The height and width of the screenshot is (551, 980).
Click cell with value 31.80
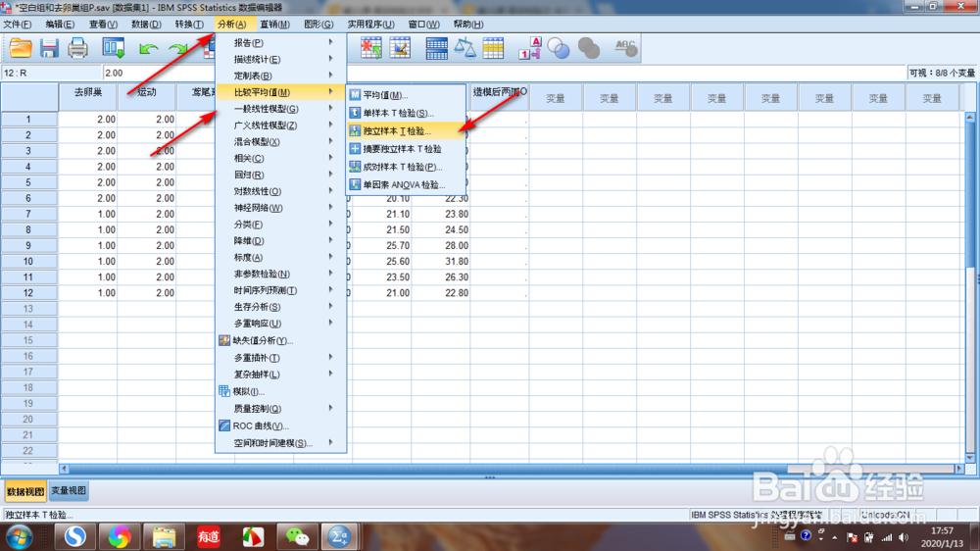point(440,262)
